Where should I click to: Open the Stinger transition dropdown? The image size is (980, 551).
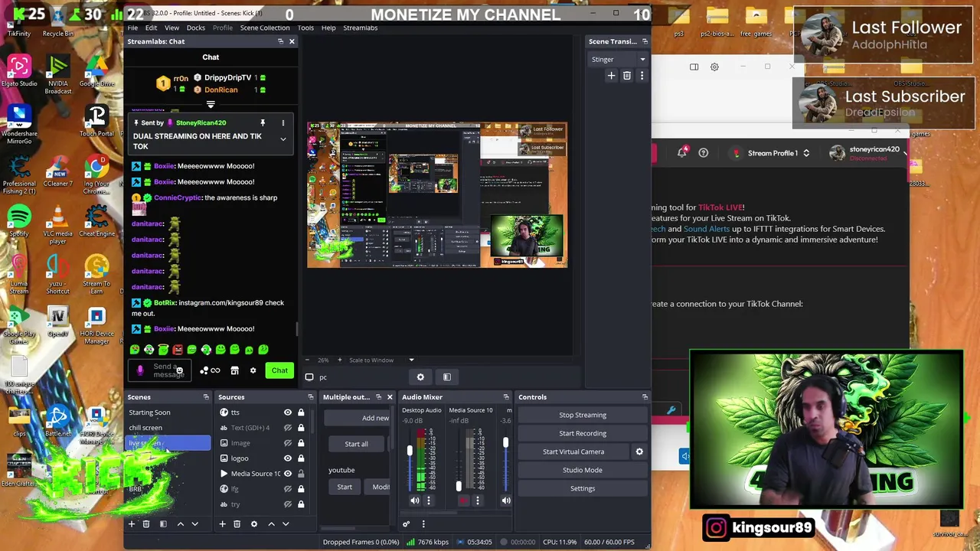pyautogui.click(x=619, y=59)
